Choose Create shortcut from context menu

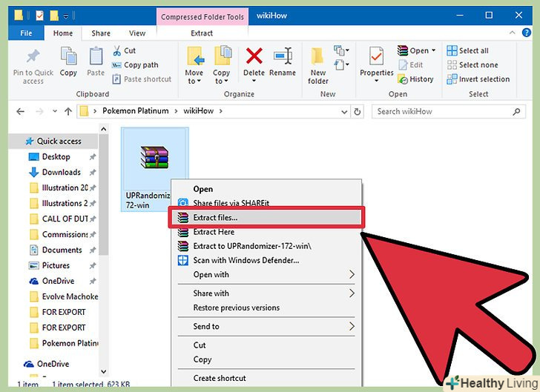(x=266, y=378)
